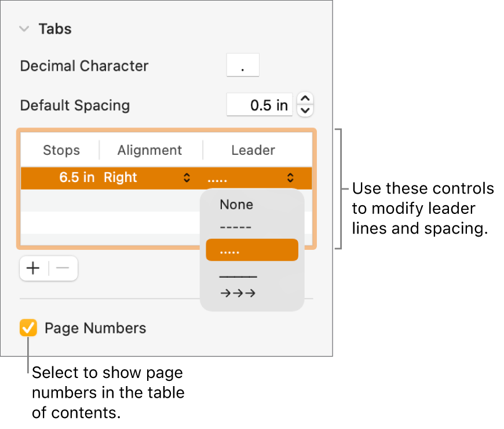Viewport: 504px width, 429px height.
Task: Decrease Default Spacing with down arrow
Action: pyautogui.click(x=305, y=110)
